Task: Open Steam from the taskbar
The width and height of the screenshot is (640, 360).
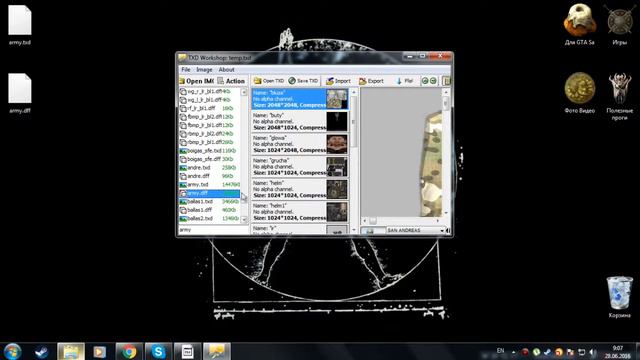Action: [x=42, y=351]
